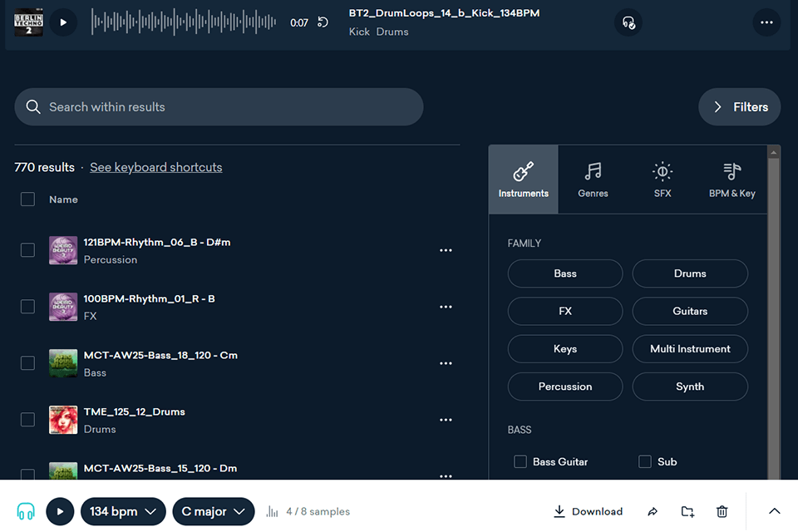
Task: Open thumbnail of 121BPM-Rhythm_06_B - D#m
Action: 63,250
